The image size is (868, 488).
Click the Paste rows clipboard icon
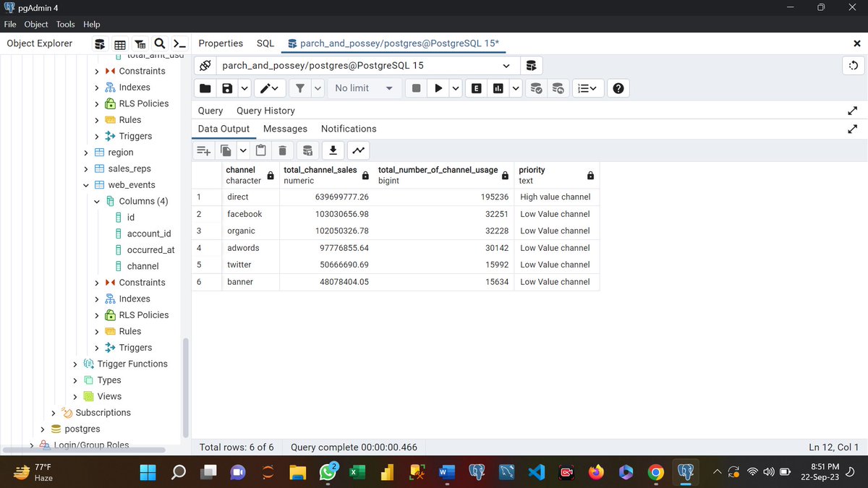tap(260, 150)
